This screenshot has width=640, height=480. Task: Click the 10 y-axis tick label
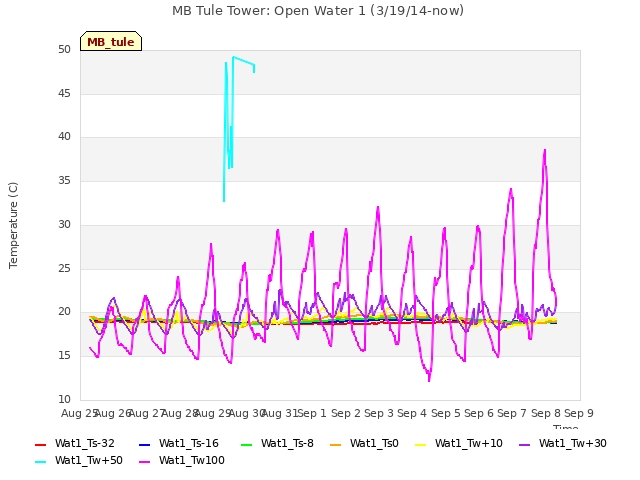click(64, 400)
